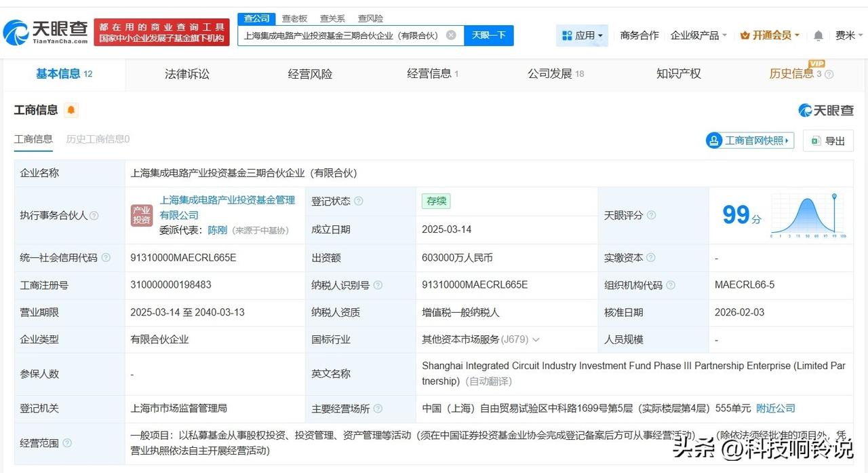Switch to 法律诉讼 tab
868x473 pixels.
point(187,74)
